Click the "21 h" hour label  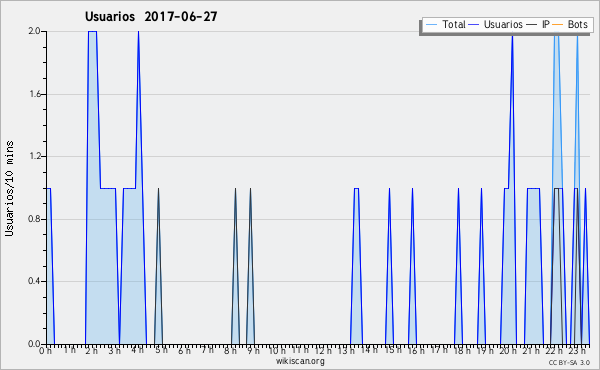(532, 351)
